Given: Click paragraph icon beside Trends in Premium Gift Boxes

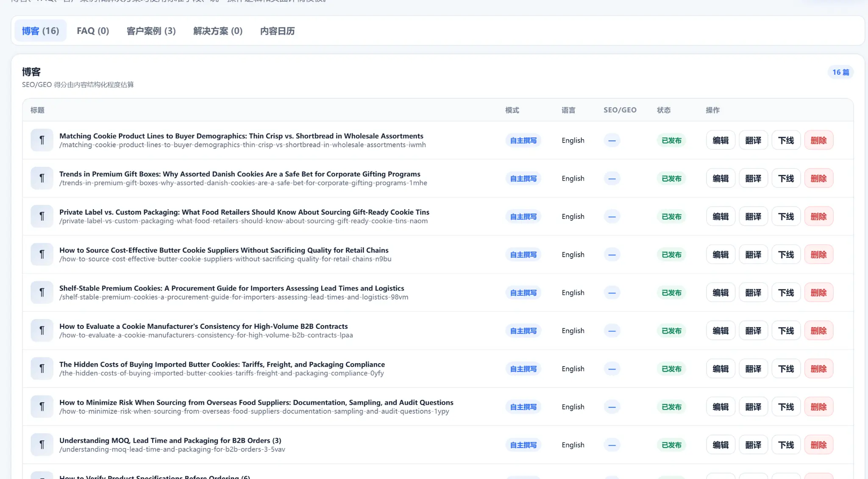Looking at the screenshot, I should 42,178.
